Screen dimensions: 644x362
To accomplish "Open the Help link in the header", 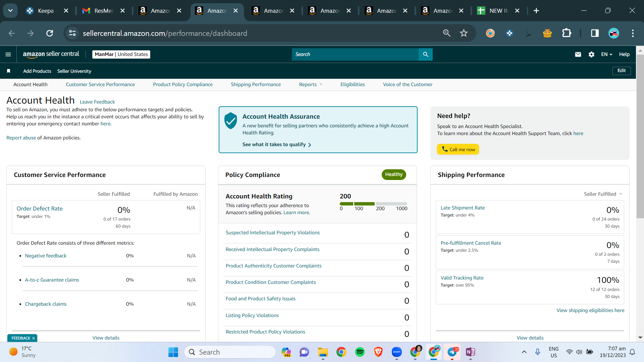I will 624,54.
